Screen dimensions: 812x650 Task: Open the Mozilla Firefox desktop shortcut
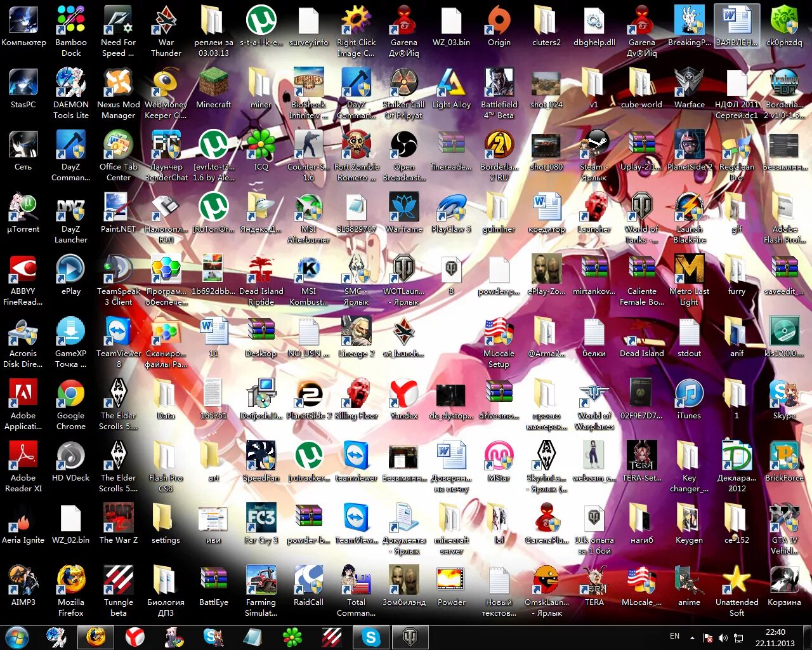(71, 591)
